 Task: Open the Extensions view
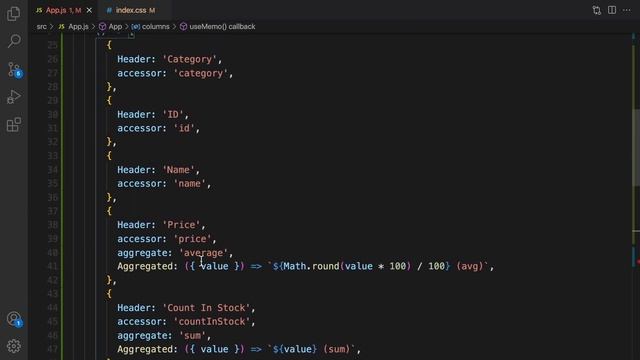click(13, 124)
